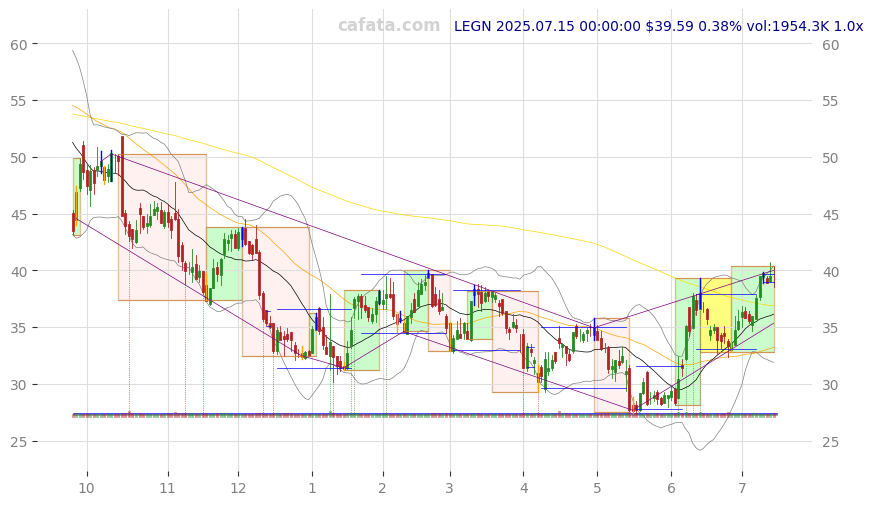Click the LEGN ticker symbol in header

[473, 26]
